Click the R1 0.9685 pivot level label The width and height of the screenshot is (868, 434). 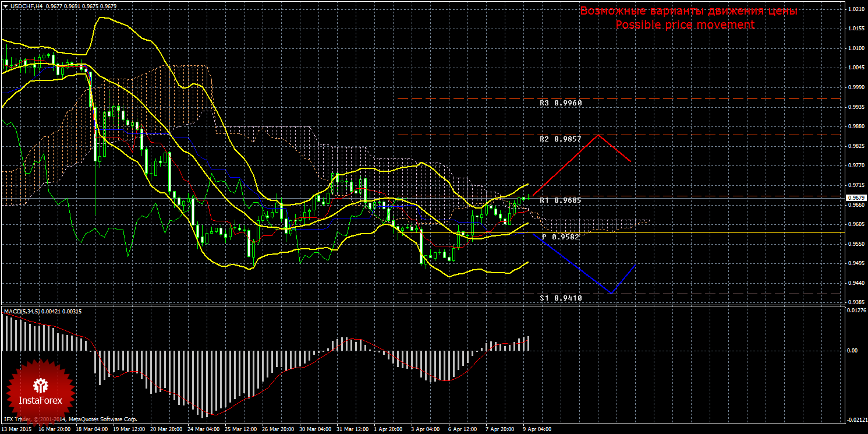[561, 200]
